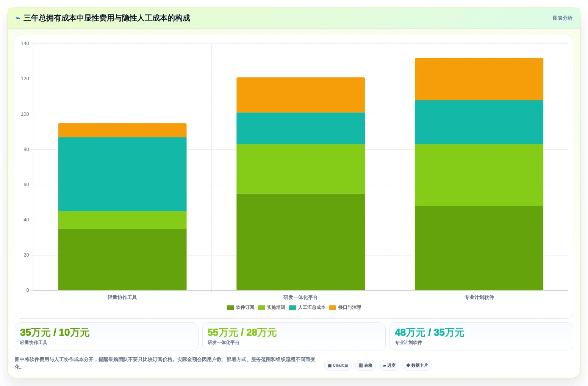Click the orange segment of 研发一体化平台 bar
This screenshot has width=588, height=386.
coord(301,95)
